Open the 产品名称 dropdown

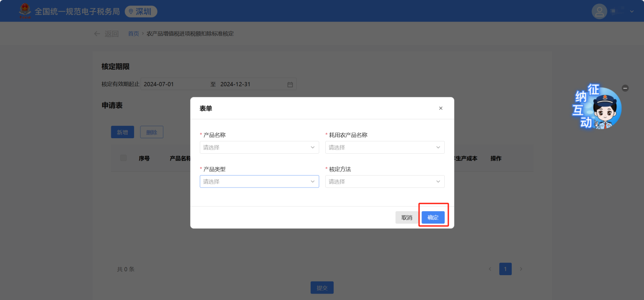coord(259,147)
